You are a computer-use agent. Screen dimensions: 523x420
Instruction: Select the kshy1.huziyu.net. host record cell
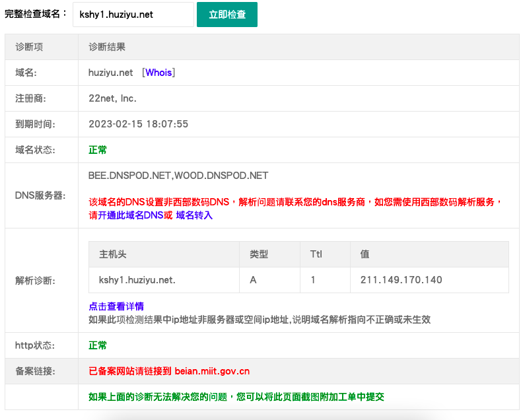click(x=137, y=280)
